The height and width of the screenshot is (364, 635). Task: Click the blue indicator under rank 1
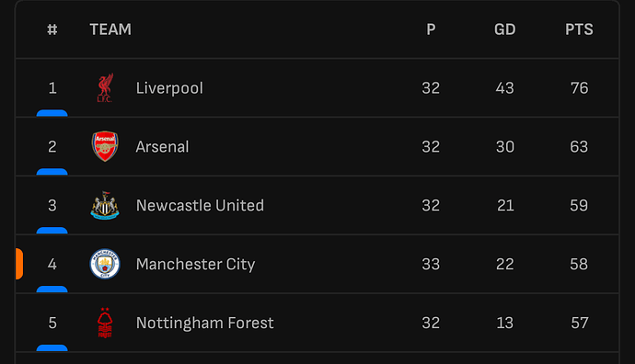pyautogui.click(x=52, y=113)
